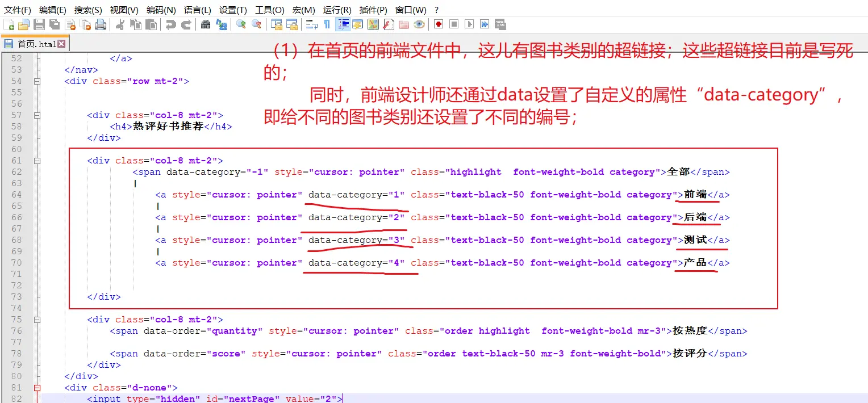This screenshot has width=868, height=403.
Task: Open Find with the binoculars icon
Action: (x=206, y=24)
